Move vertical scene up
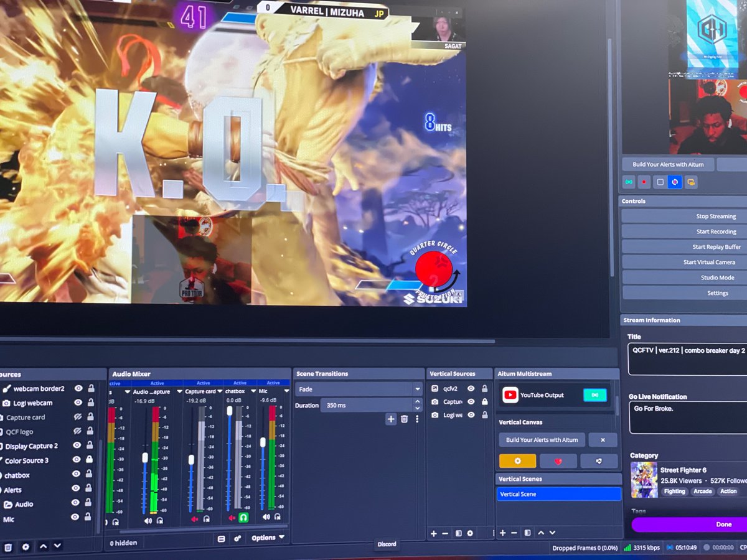 [541, 533]
